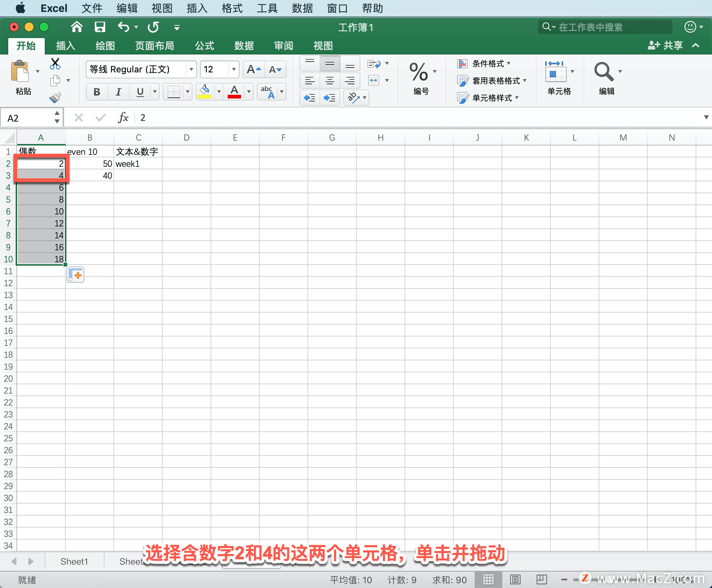Undo the last action
712x588 pixels.
[123, 27]
